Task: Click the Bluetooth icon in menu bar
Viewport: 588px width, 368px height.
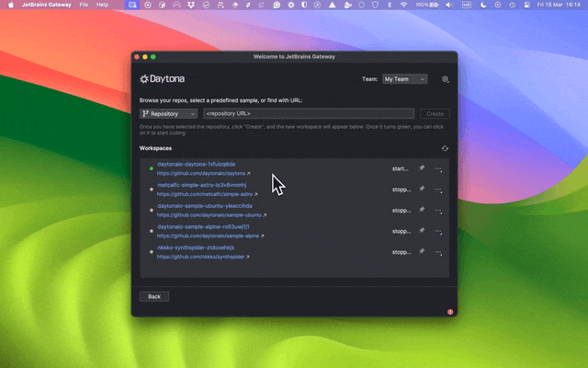Action: click(390, 5)
